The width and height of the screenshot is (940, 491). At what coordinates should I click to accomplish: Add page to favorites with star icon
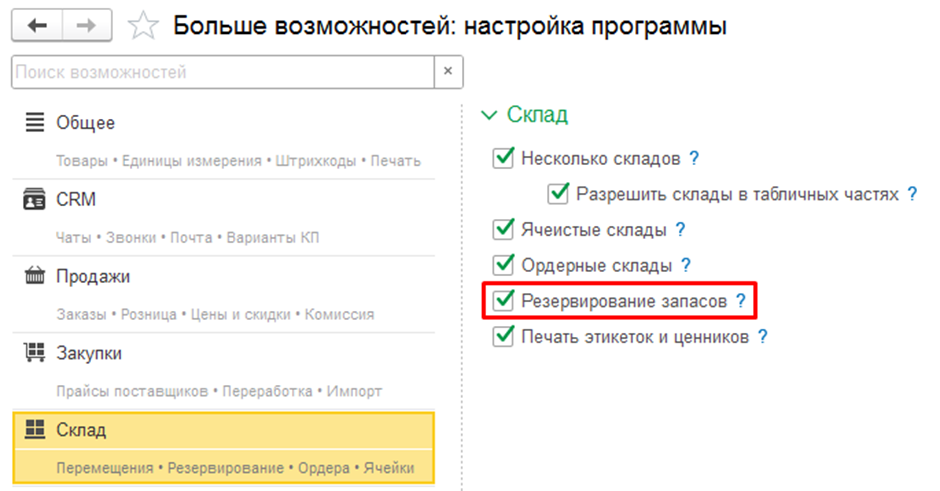point(143,26)
